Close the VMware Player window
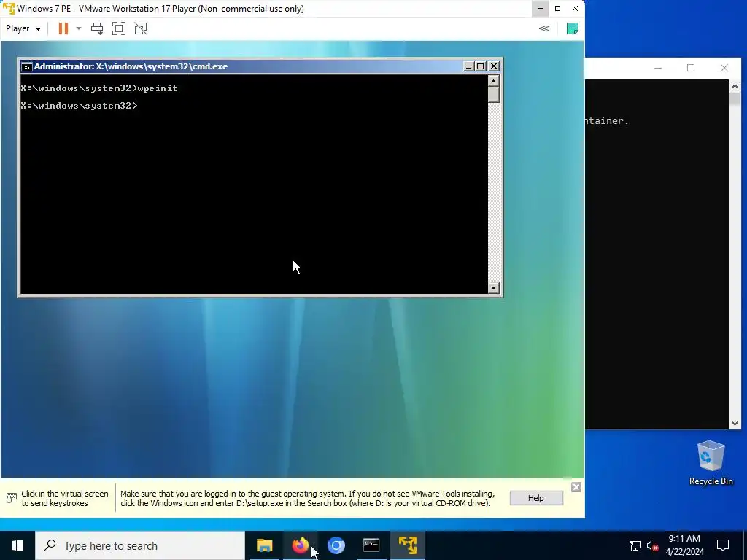 (575, 9)
